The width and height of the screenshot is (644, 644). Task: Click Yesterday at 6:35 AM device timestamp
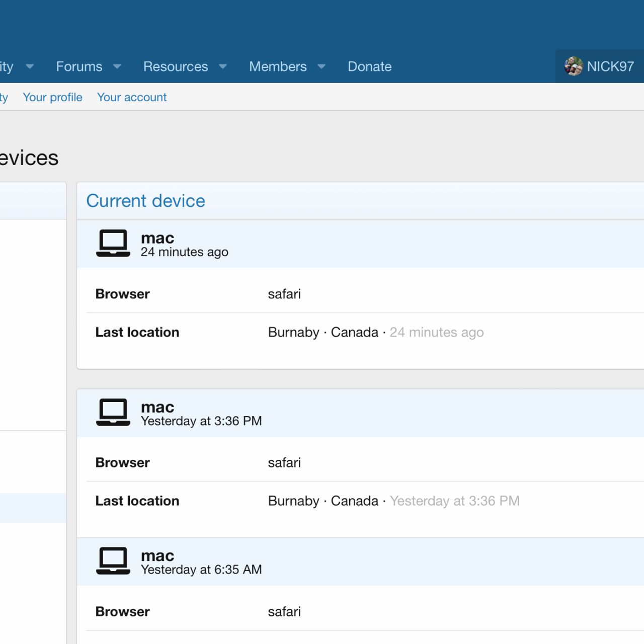[201, 570]
